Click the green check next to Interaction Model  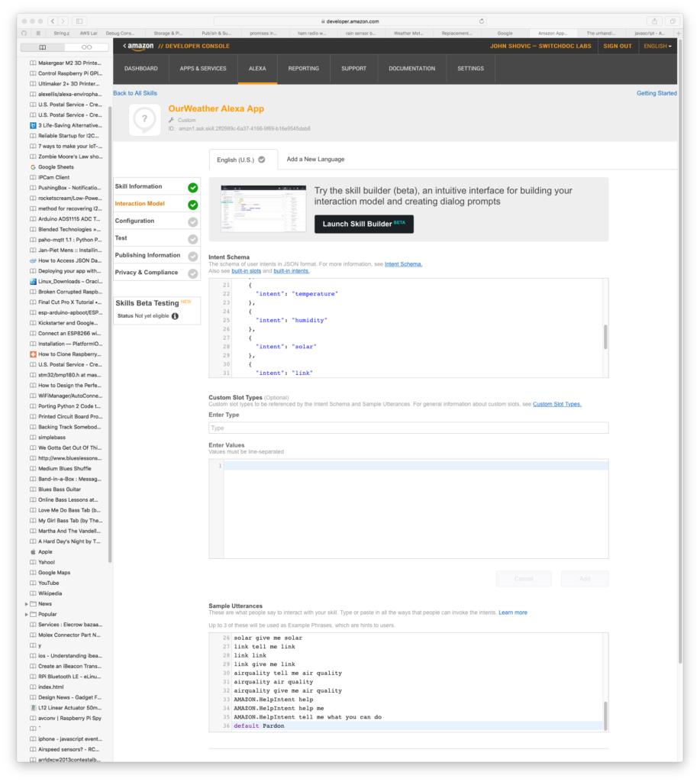coord(193,205)
